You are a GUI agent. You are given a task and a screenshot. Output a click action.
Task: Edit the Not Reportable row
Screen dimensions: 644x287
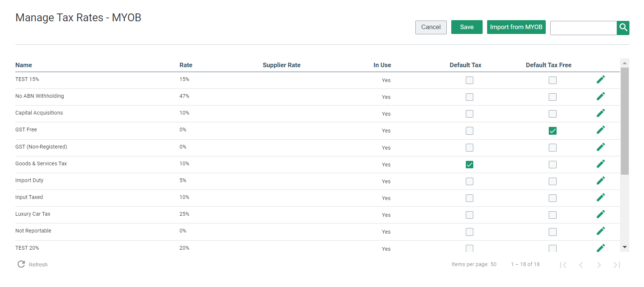[x=601, y=231]
